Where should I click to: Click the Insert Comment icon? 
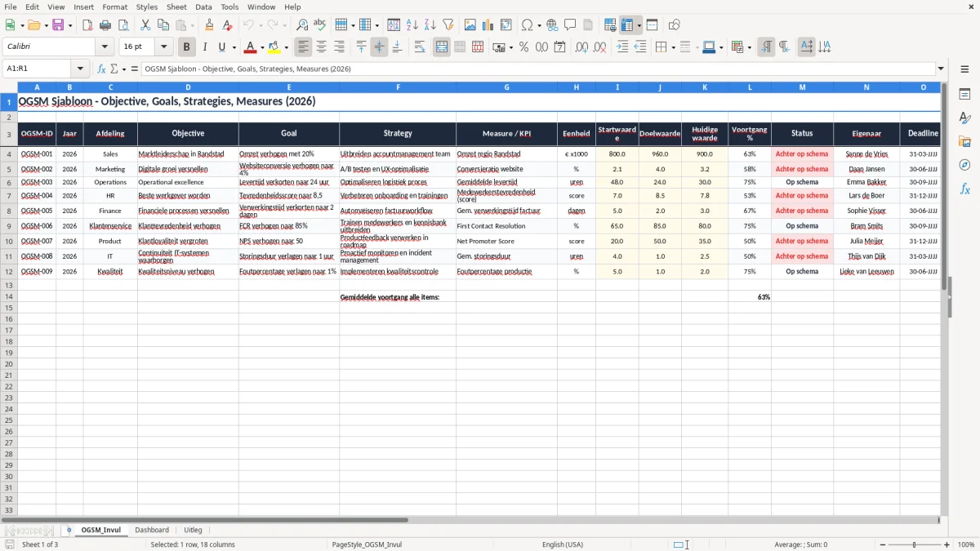click(x=570, y=25)
